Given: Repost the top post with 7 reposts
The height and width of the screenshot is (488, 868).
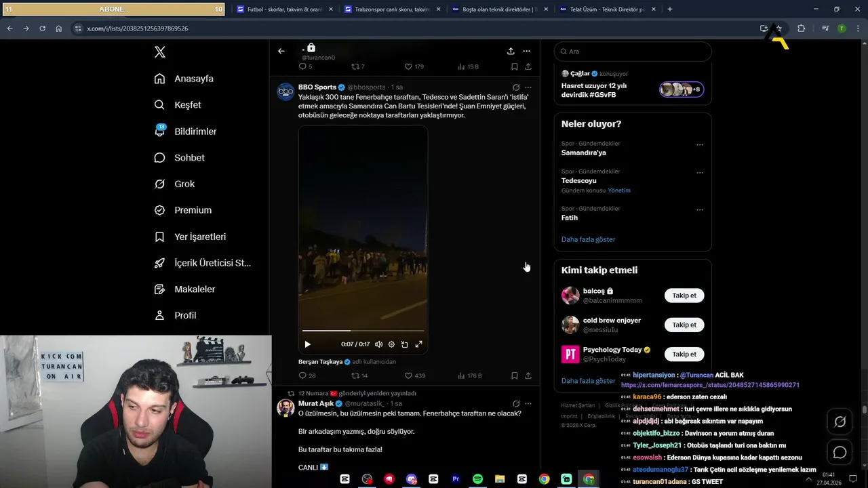Looking at the screenshot, I should (357, 66).
